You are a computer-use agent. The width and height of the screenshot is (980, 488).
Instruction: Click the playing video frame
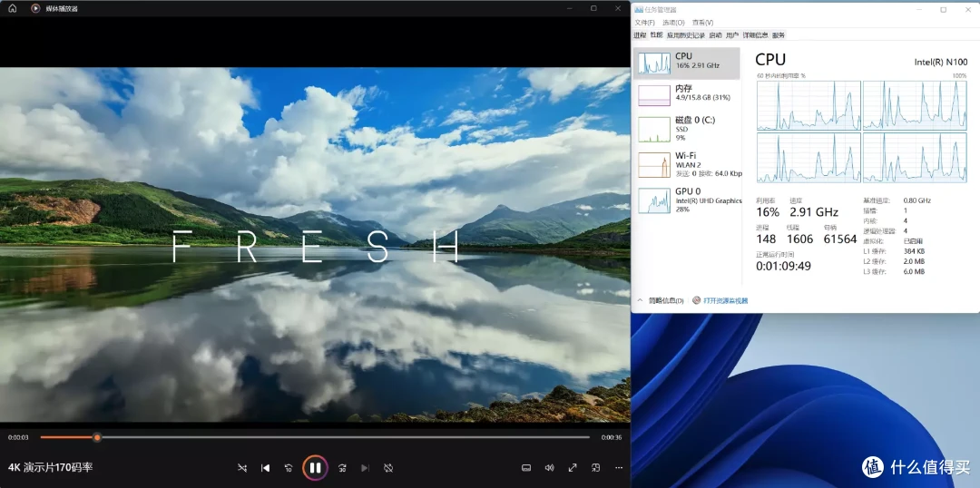[315, 244]
